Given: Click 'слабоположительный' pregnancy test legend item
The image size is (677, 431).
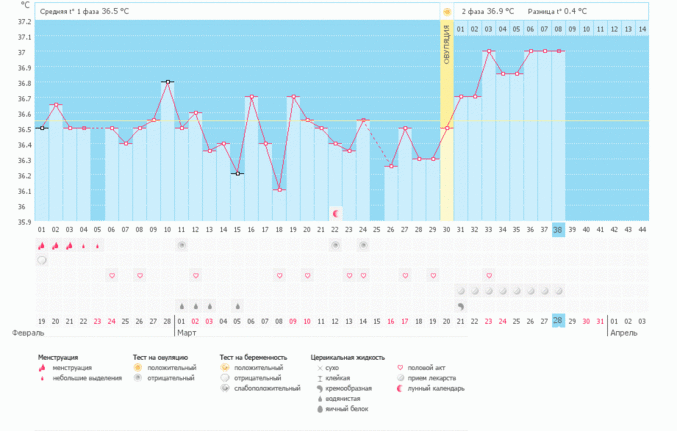Looking at the screenshot, I should (260, 388).
